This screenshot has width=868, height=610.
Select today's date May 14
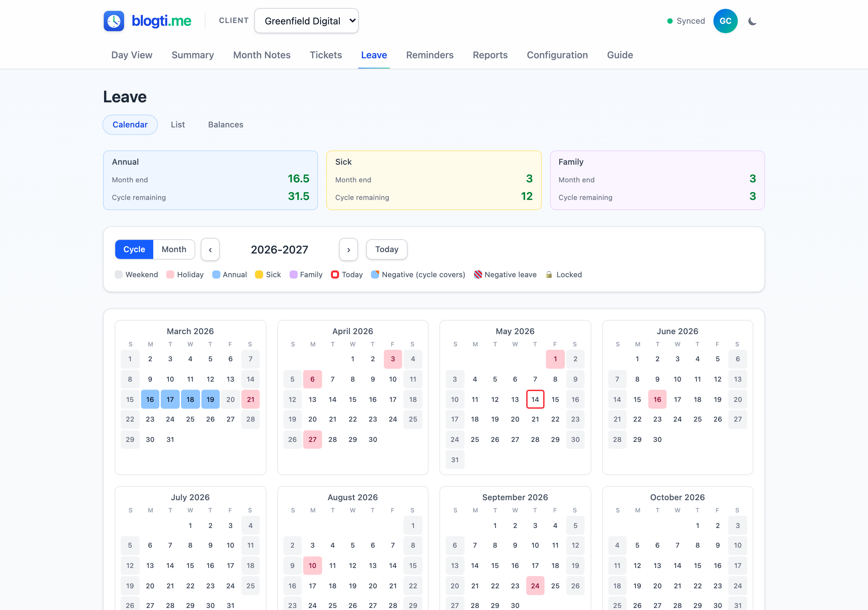[535, 400]
